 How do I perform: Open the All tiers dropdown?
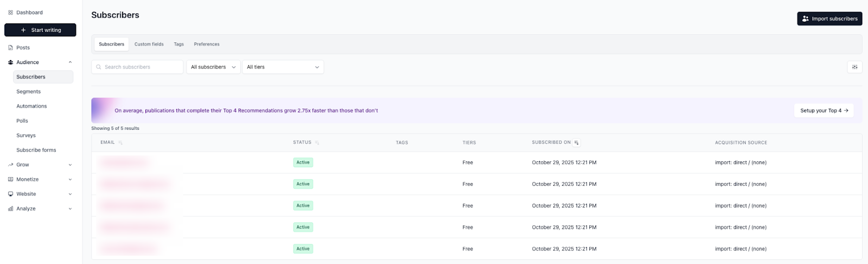coord(283,67)
